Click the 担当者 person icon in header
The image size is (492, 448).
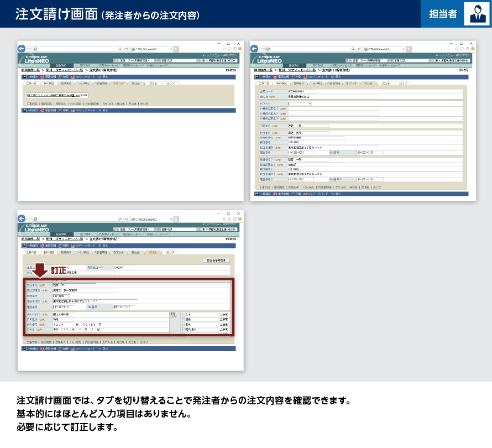coord(476,14)
